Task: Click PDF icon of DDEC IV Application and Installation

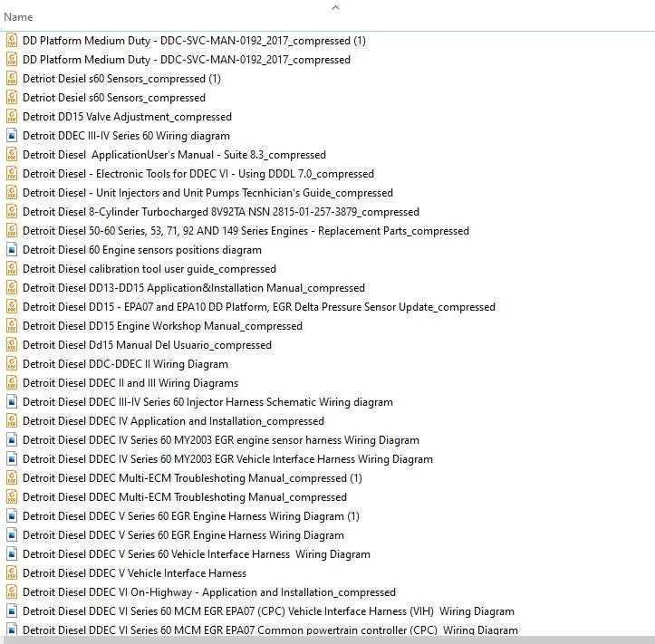Action: pyautogui.click(x=12, y=421)
